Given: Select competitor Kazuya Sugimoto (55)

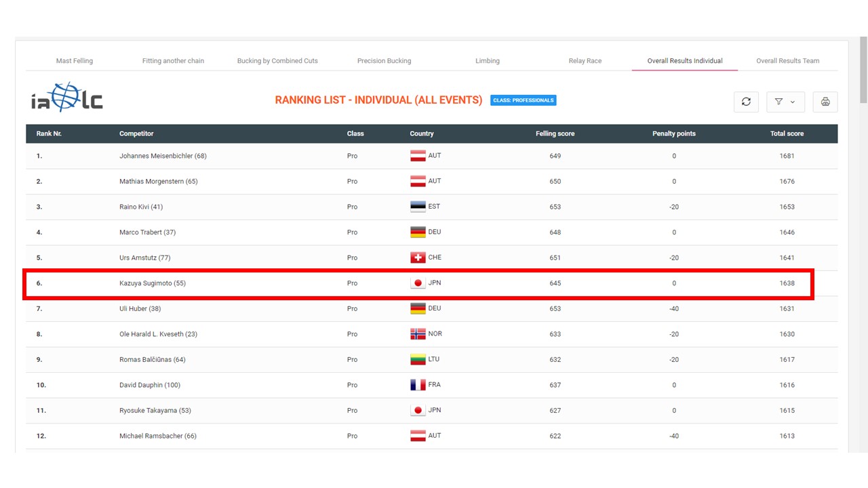Looking at the screenshot, I should point(152,283).
